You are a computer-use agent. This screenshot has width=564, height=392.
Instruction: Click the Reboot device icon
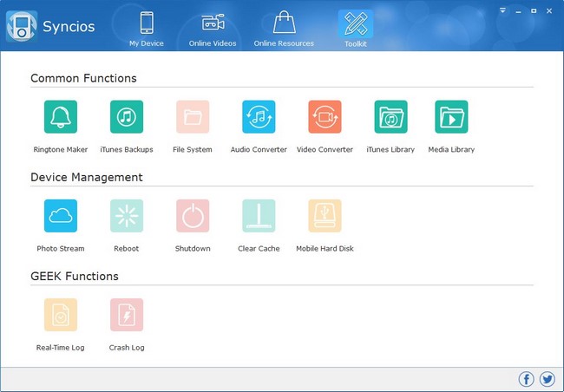click(x=127, y=216)
